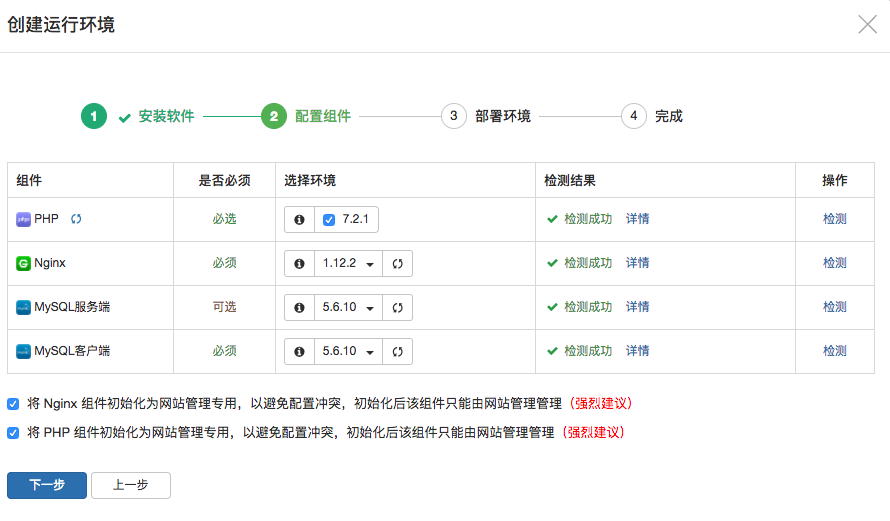This screenshot has height=521, width=890.
Task: Click the 创建运行环境 dialog title
Action: tap(61, 25)
